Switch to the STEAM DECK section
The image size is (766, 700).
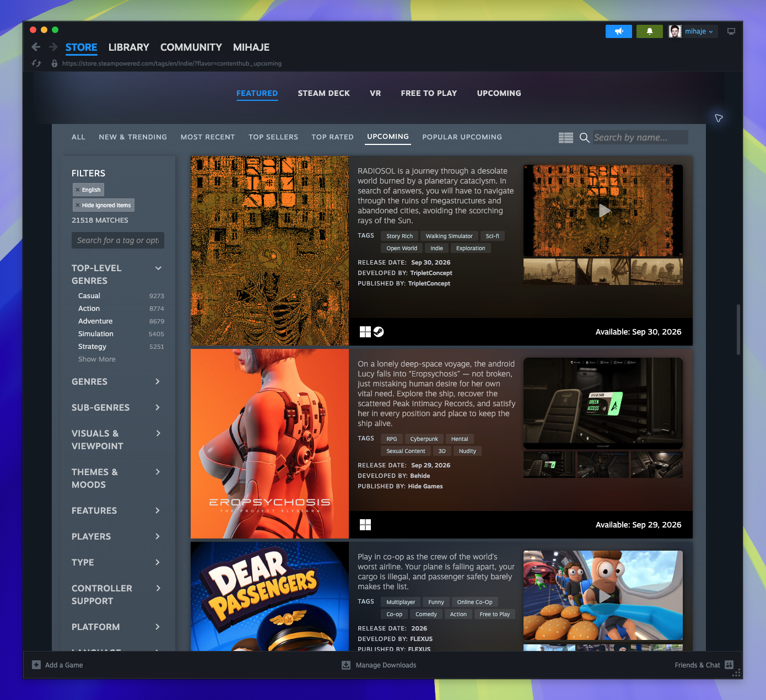(x=324, y=93)
